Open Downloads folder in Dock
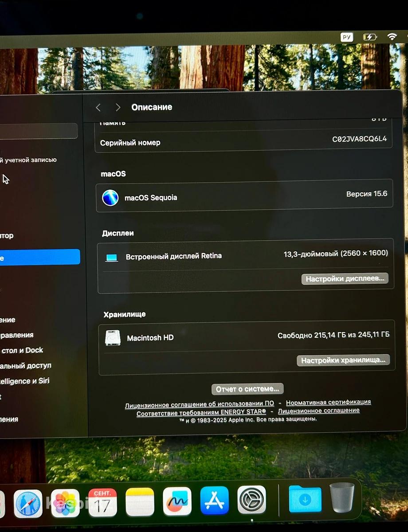 pyautogui.click(x=305, y=499)
